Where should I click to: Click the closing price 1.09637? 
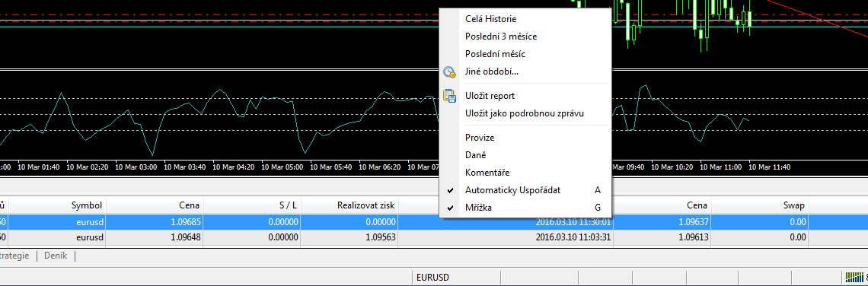point(694,222)
